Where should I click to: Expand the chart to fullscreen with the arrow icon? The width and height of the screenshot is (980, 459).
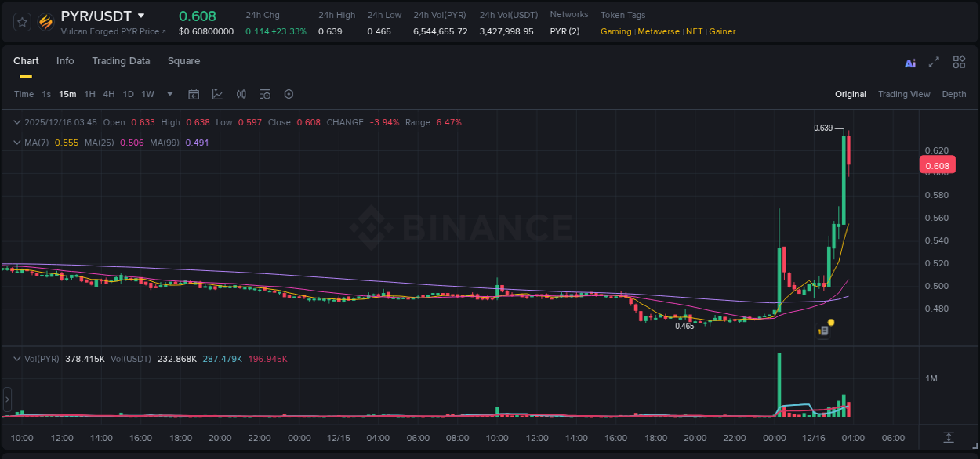click(x=934, y=62)
